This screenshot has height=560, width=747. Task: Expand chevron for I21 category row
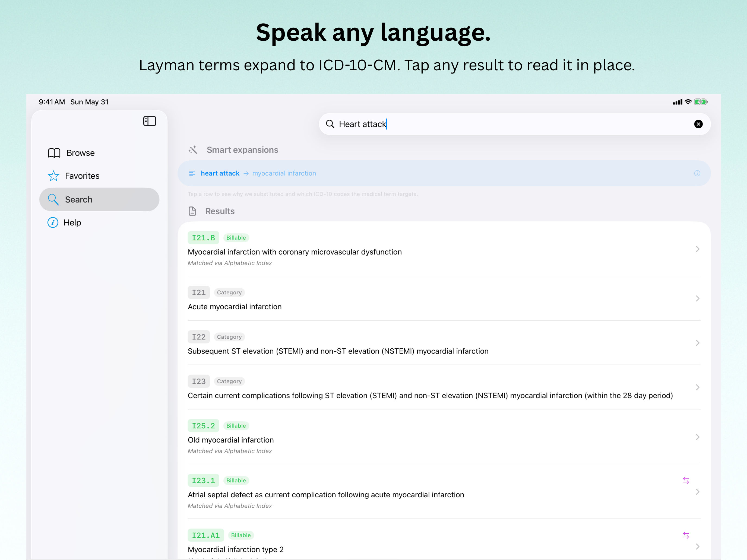click(x=697, y=298)
